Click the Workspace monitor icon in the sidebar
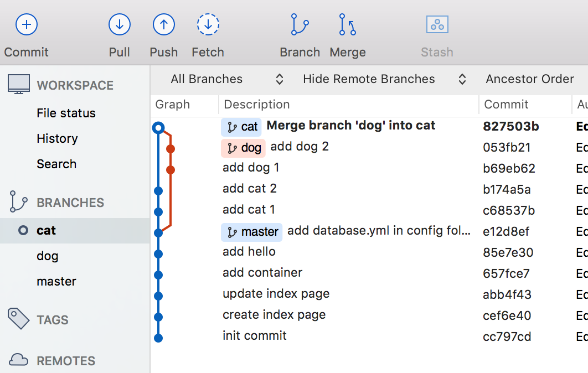 [x=18, y=84]
